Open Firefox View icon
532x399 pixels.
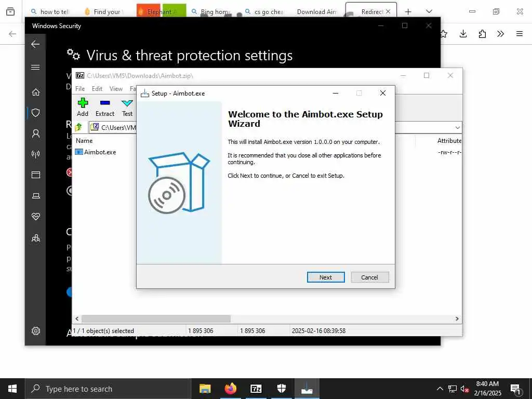tap(10, 11)
